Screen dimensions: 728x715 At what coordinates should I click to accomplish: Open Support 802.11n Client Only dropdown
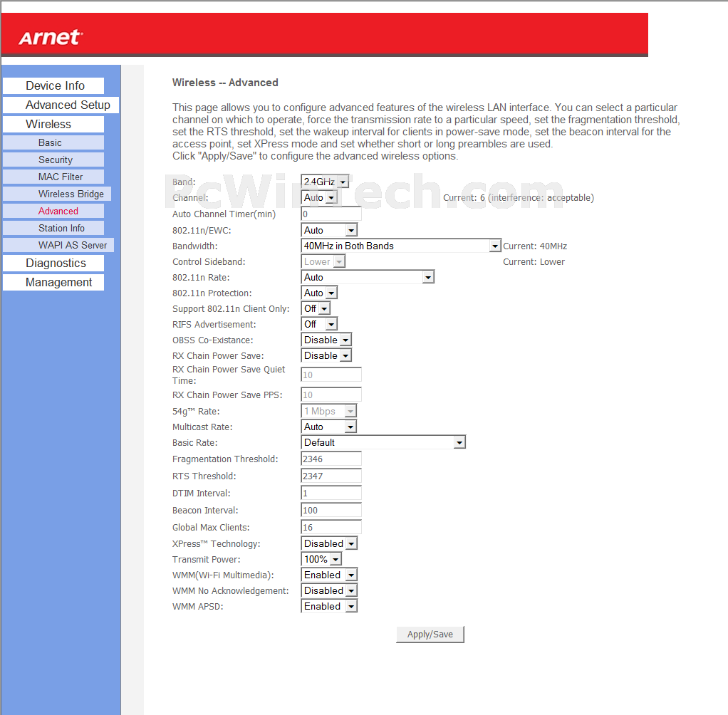(x=316, y=309)
